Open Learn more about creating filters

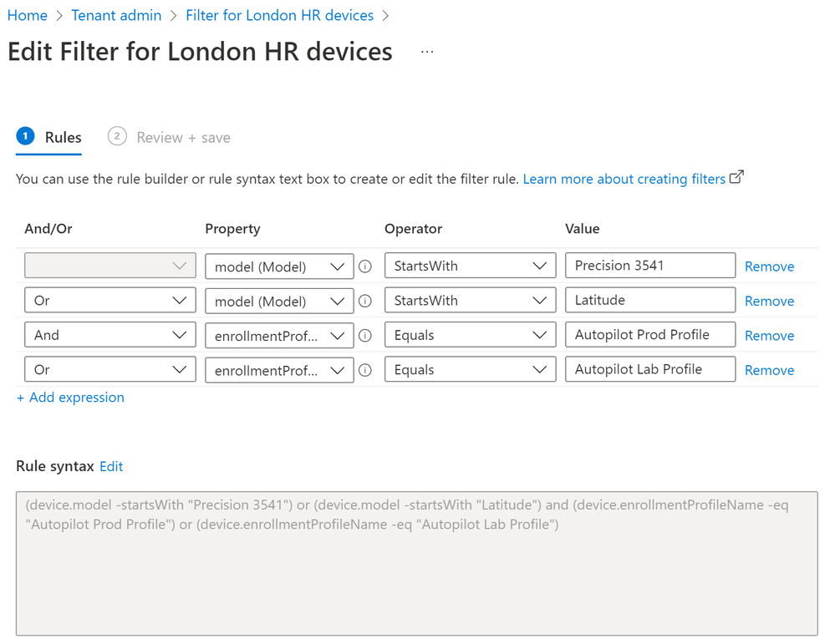[x=624, y=179]
